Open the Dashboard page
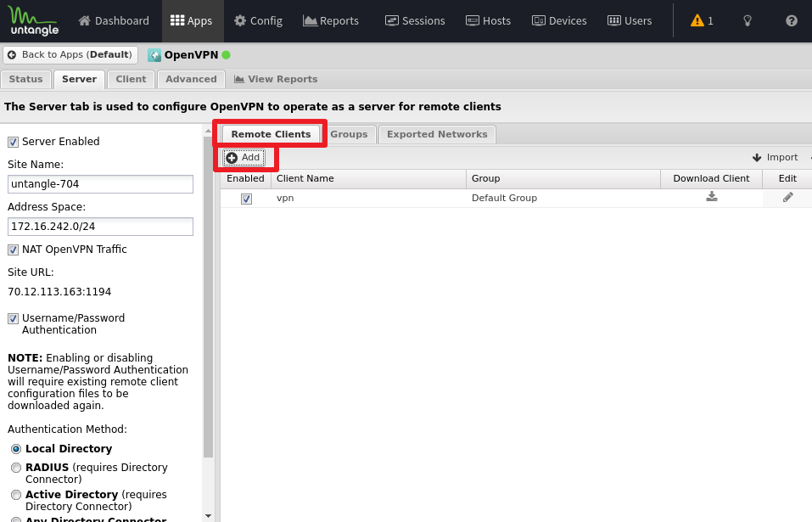 [114, 20]
